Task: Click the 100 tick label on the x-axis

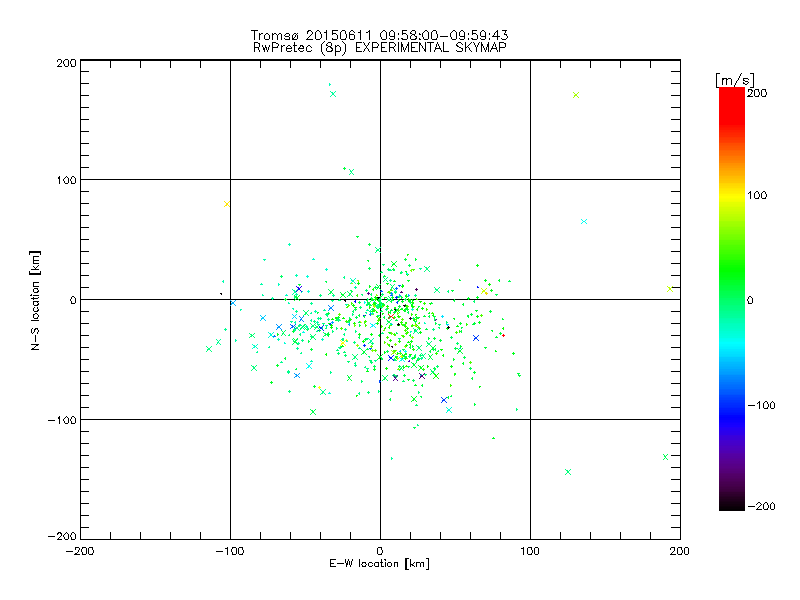Action: (x=530, y=551)
